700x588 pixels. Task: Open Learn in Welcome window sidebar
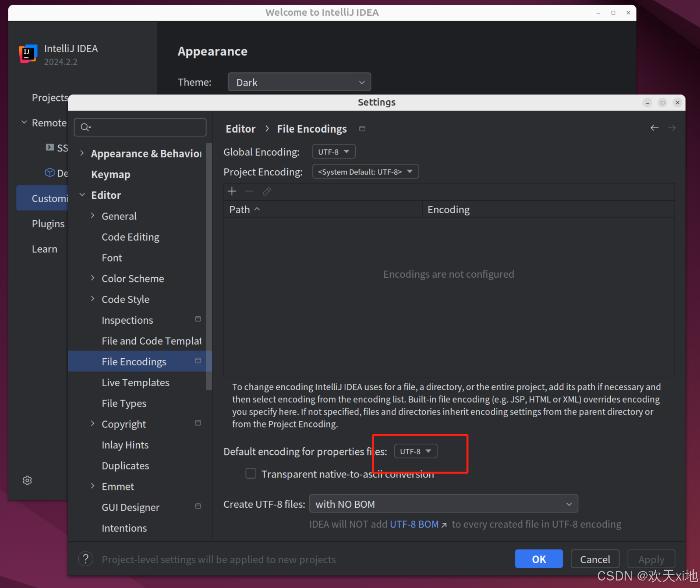point(44,249)
